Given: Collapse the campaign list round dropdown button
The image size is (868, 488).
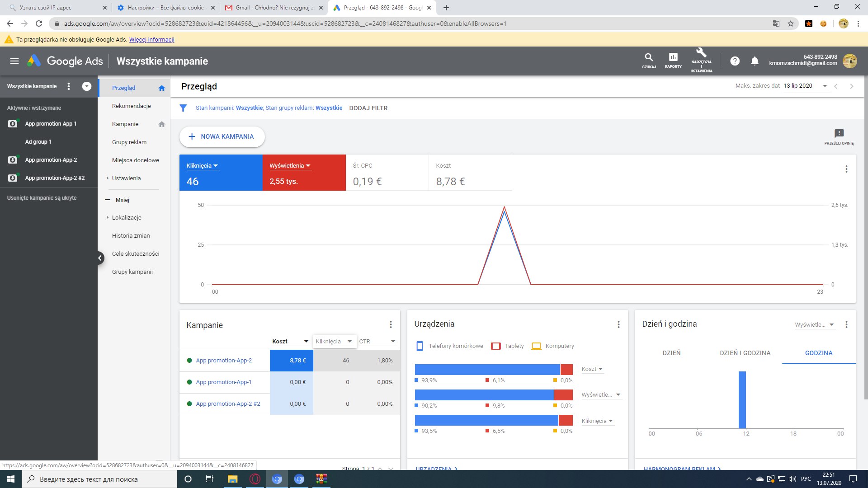Looking at the screenshot, I should point(87,86).
